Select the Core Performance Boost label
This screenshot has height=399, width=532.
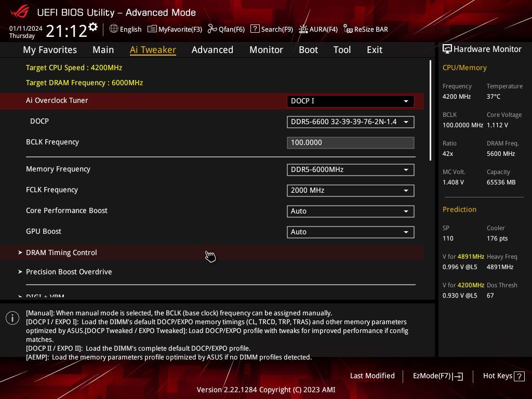point(66,211)
